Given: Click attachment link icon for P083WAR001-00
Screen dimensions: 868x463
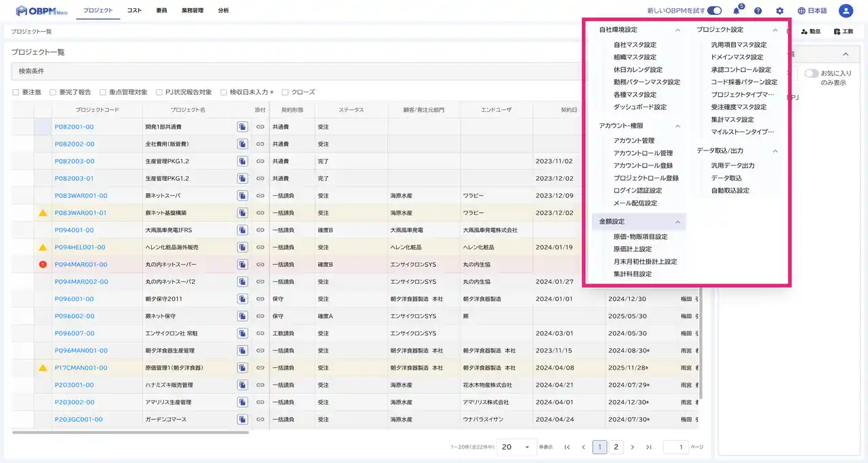Looking at the screenshot, I should (260, 196).
